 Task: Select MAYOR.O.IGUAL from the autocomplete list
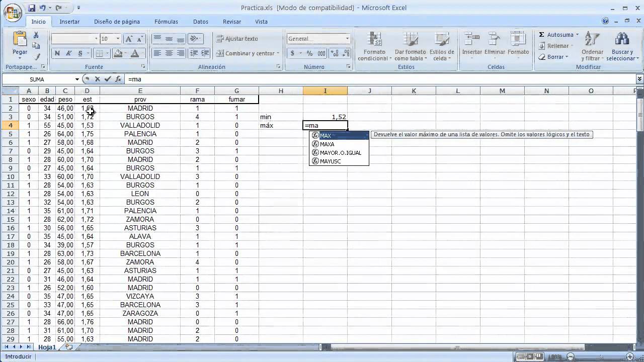pos(339,153)
